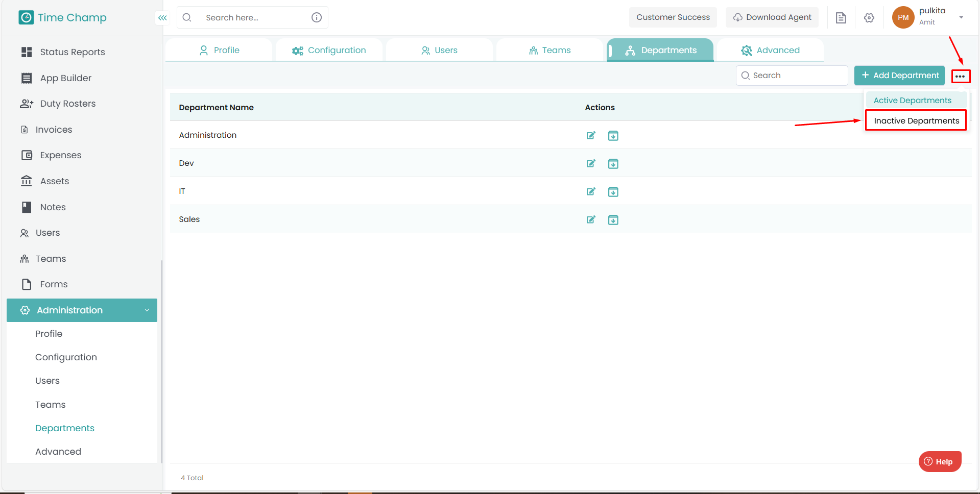Click the pulkita username text
The image size is (980, 494).
click(933, 11)
